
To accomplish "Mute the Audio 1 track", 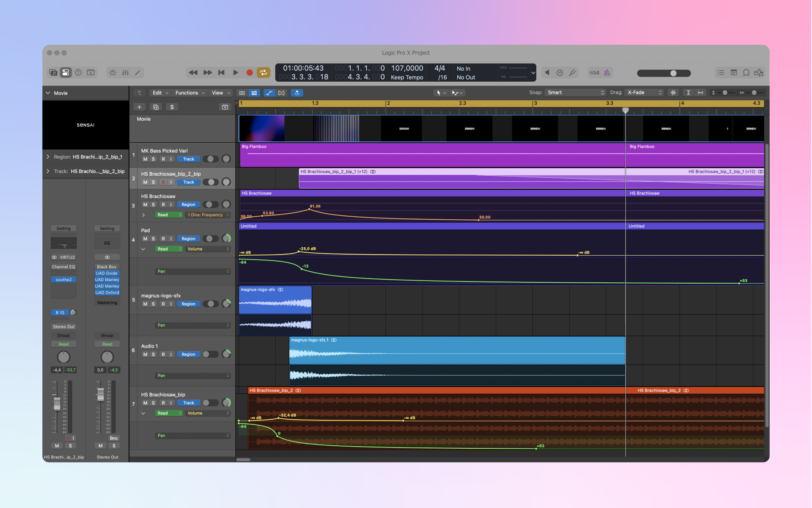I will (x=145, y=354).
